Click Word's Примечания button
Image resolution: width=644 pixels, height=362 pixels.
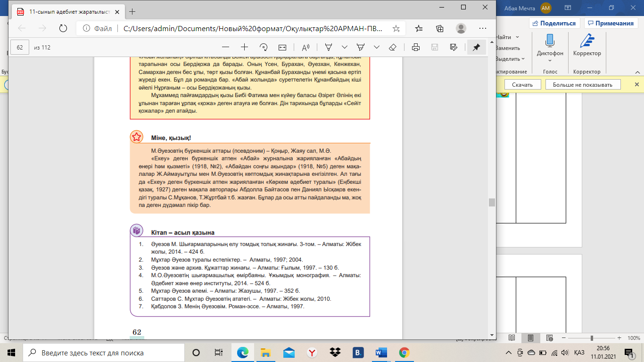pos(611,23)
